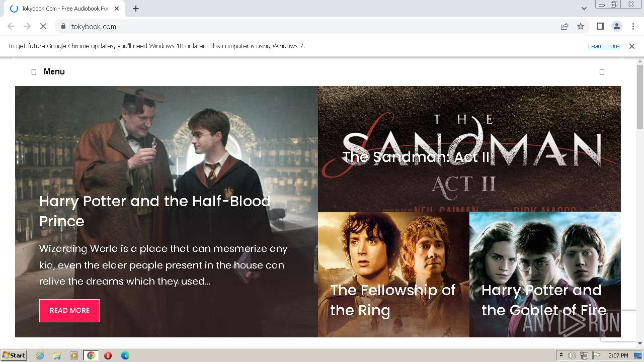Open the Chrome side panel icon
The height and width of the screenshot is (362, 644).
tap(600, 26)
